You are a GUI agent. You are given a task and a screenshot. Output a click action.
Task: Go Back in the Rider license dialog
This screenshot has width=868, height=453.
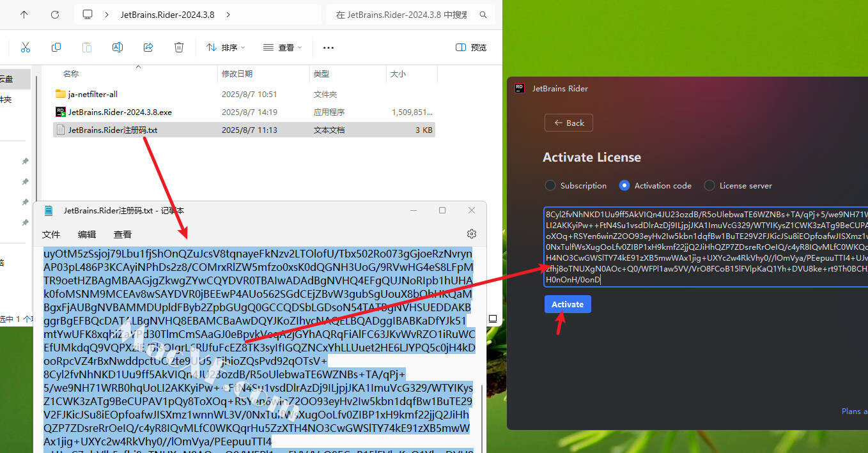point(569,123)
